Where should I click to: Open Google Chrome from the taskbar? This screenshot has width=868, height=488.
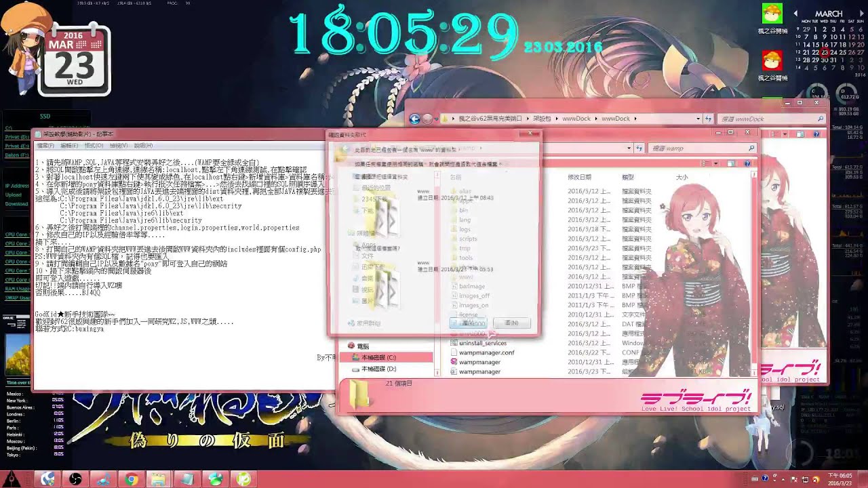pos(132,479)
